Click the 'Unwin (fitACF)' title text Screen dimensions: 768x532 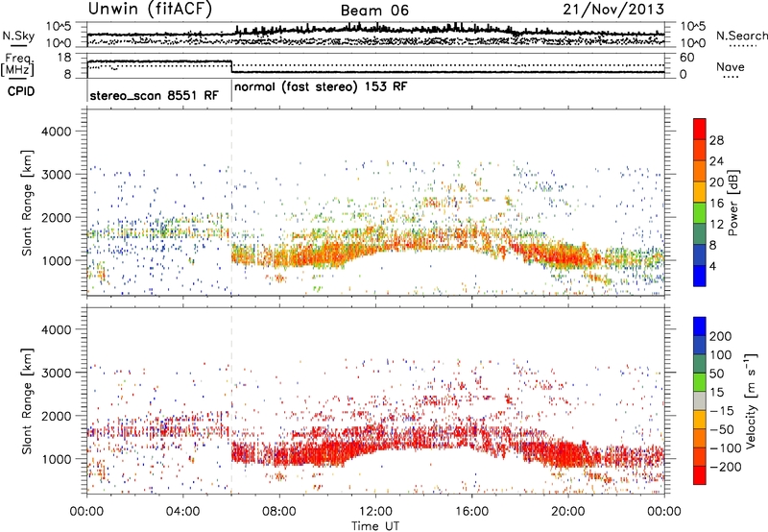tap(150, 9)
